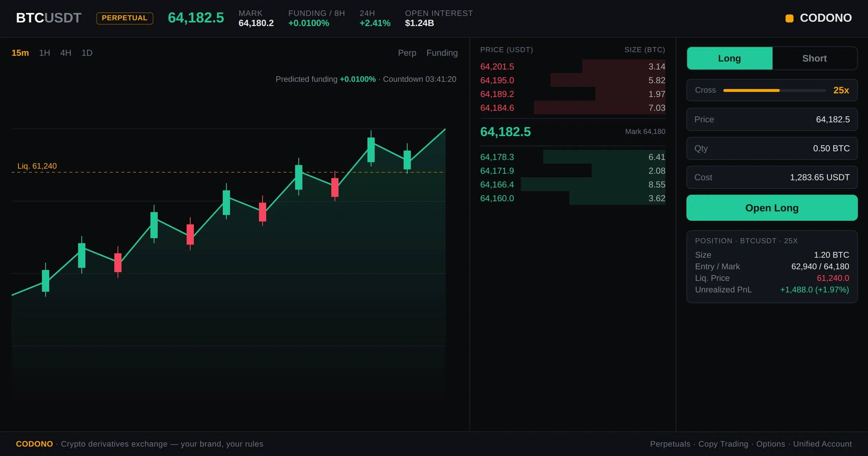The width and height of the screenshot is (868, 456).
Task: Click Unified Account footer link
Action: [822, 444]
